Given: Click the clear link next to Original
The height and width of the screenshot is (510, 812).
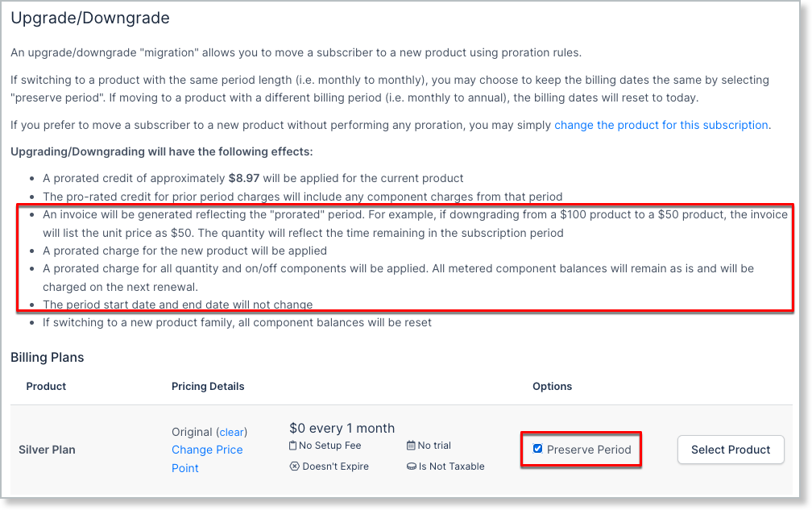Looking at the screenshot, I should [233, 432].
